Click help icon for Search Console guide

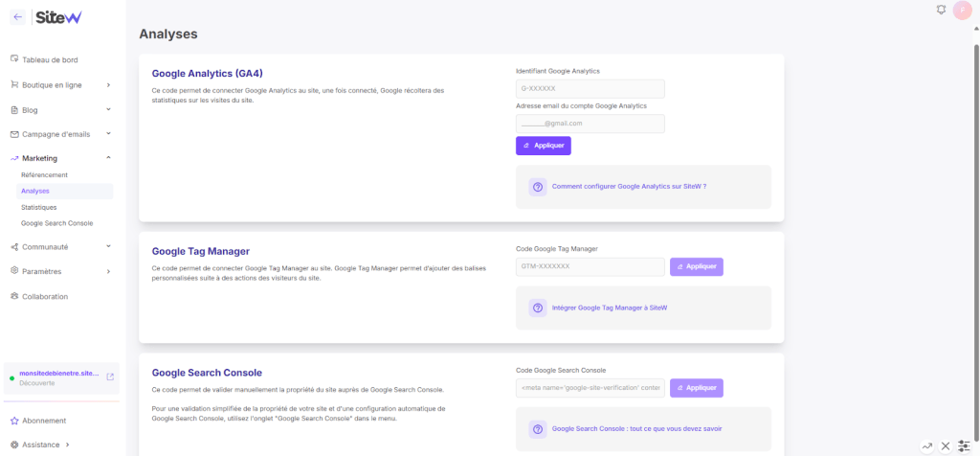tap(538, 429)
